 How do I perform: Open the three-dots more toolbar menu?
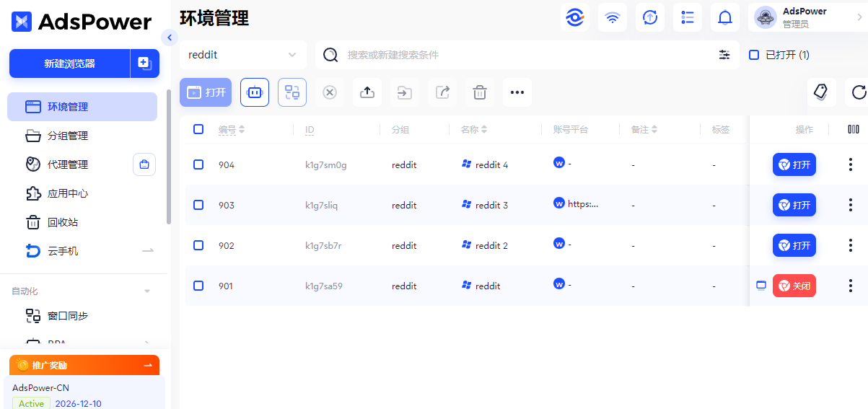[x=517, y=92]
